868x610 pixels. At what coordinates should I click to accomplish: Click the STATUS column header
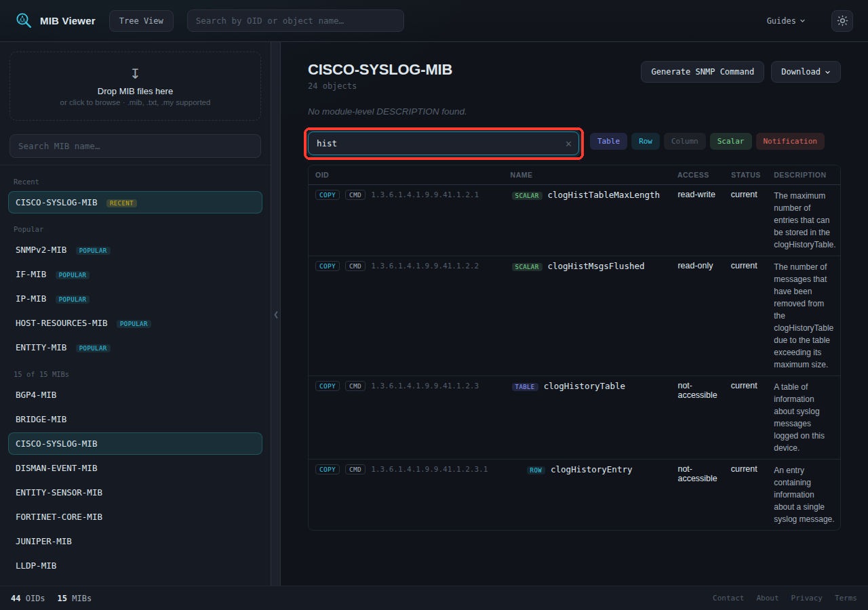[x=745, y=175]
